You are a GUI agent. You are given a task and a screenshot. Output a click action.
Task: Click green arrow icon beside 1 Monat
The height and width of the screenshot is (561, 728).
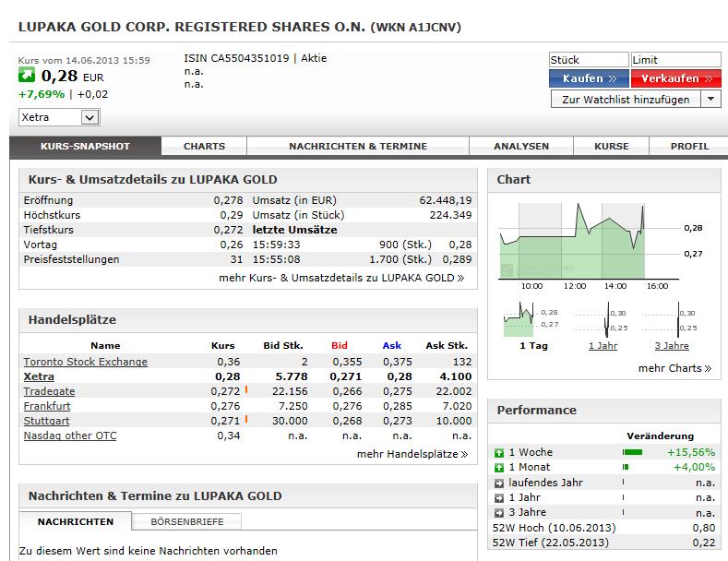pyautogui.click(x=499, y=468)
